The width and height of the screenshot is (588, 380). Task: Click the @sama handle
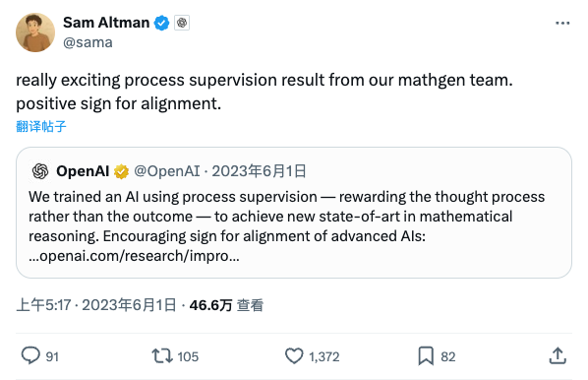pos(88,42)
